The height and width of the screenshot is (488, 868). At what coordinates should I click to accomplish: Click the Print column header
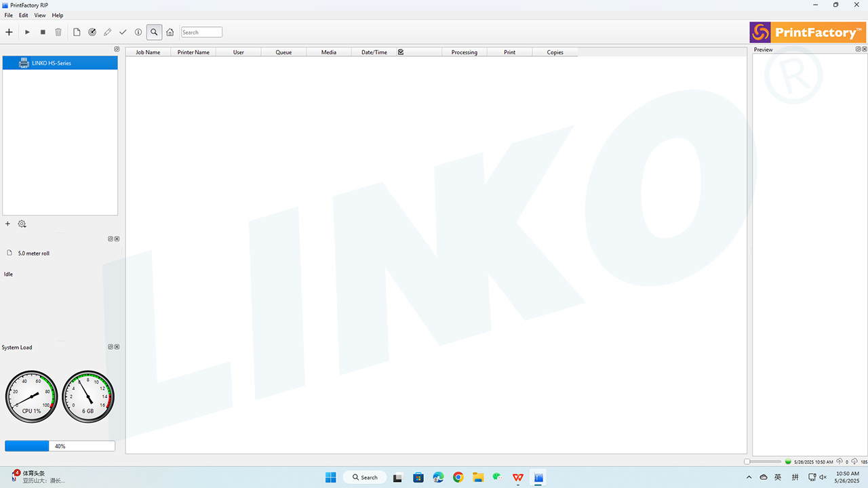point(509,52)
